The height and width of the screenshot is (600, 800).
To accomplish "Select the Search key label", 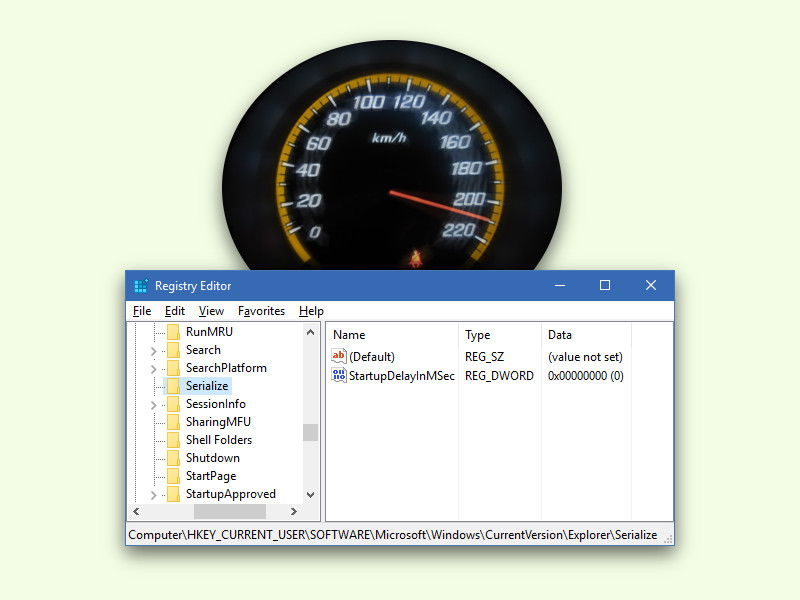I will click(x=203, y=350).
